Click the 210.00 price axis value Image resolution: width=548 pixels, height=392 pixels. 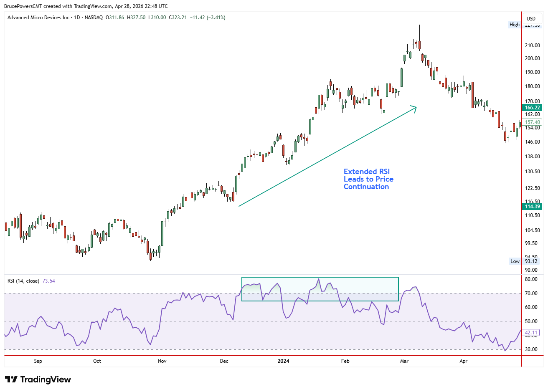pos(533,46)
